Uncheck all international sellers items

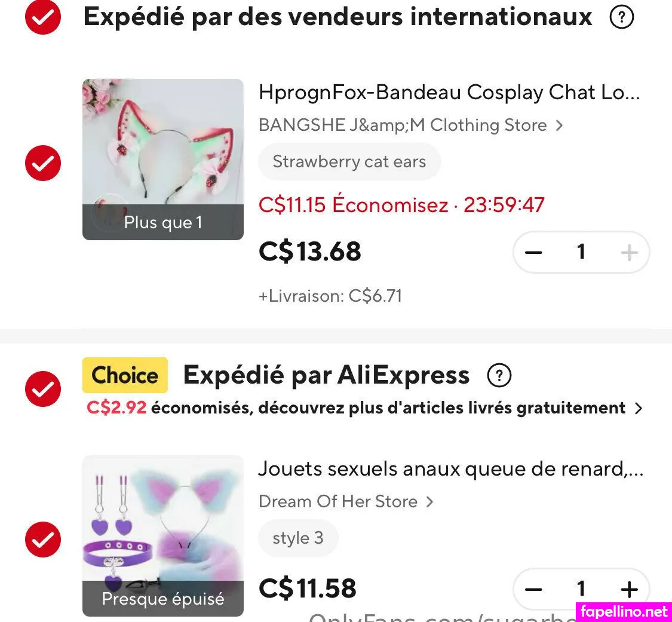(43, 18)
